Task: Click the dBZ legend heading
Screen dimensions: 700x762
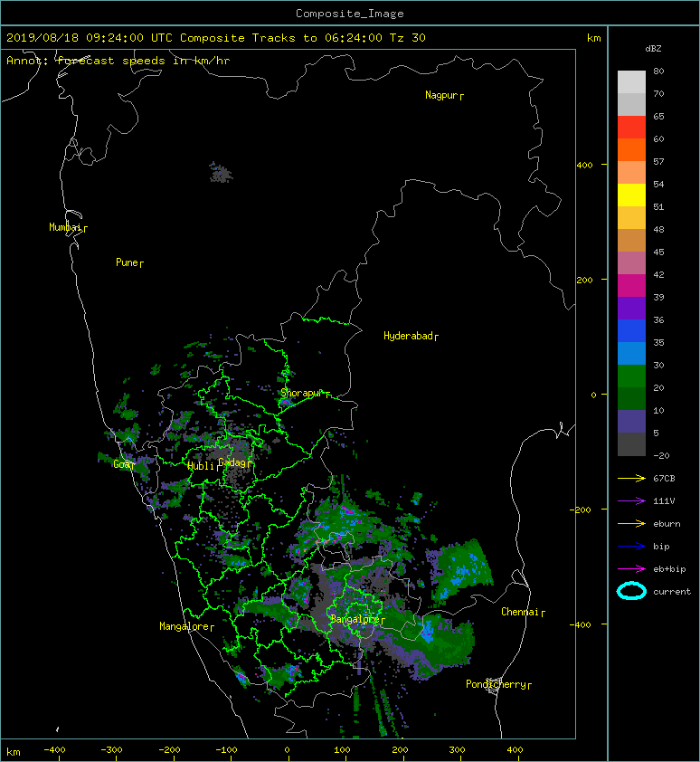Action: click(x=653, y=49)
